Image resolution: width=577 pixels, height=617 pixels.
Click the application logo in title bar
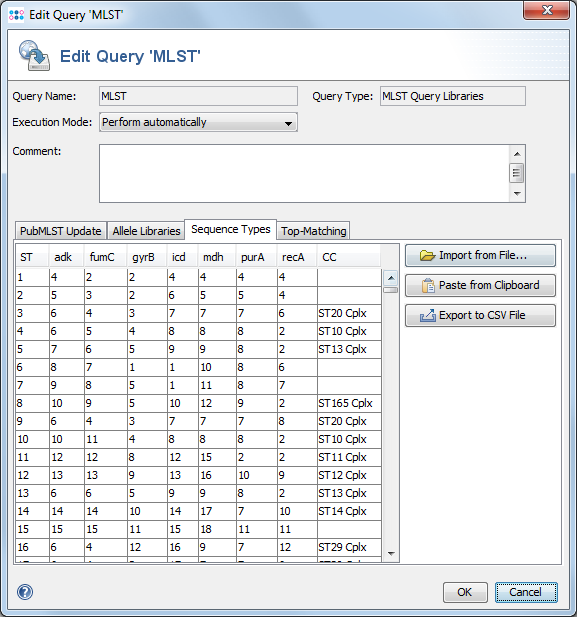[16, 15]
